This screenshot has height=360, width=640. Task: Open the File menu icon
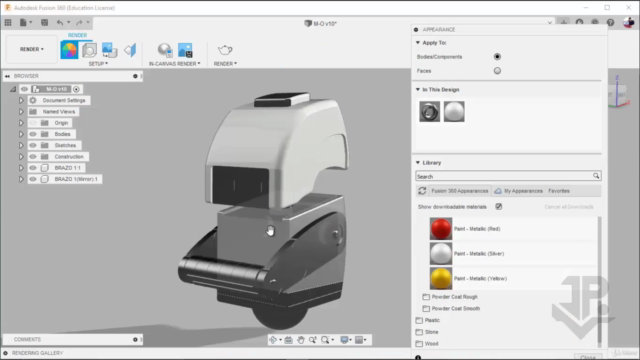click(x=23, y=22)
